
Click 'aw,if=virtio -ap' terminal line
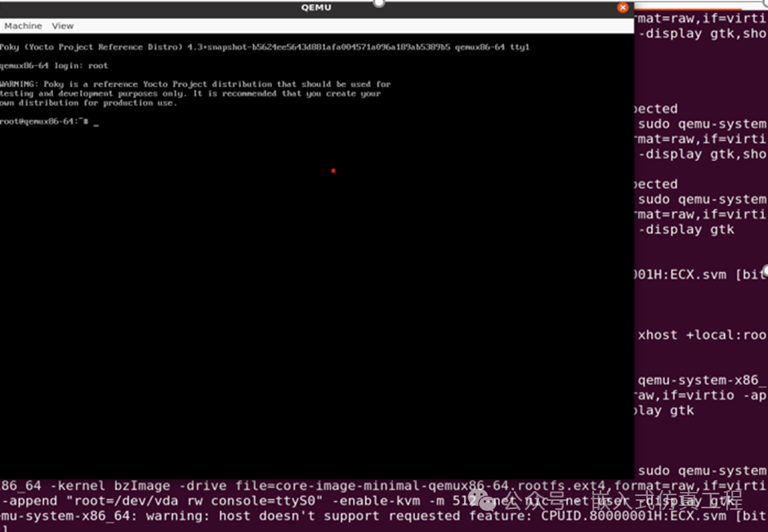[700, 396]
